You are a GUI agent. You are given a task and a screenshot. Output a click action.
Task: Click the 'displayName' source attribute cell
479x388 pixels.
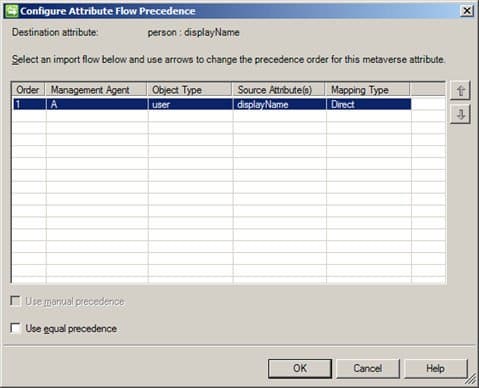tap(279, 104)
